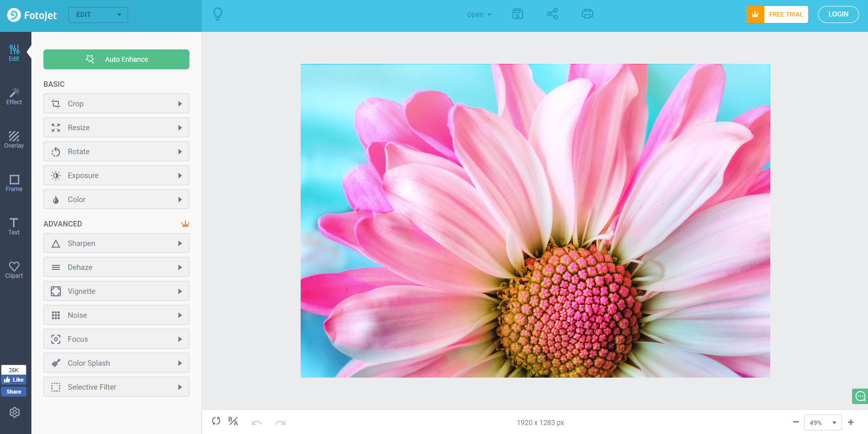Click the Resize tool icon
Screen dimensions: 868x434
click(56, 128)
